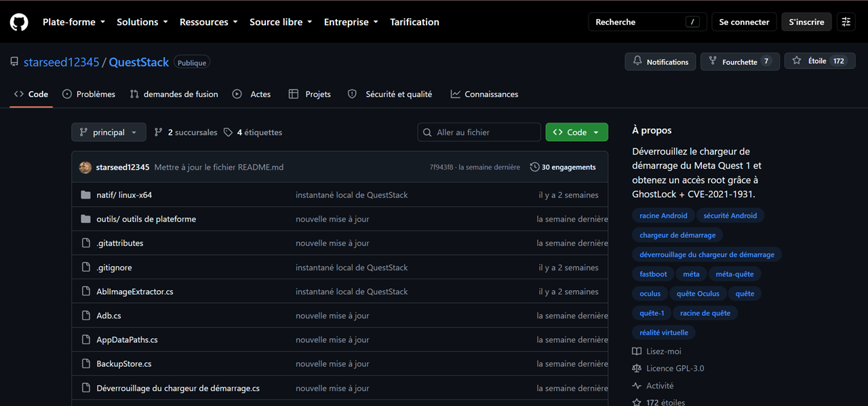The width and height of the screenshot is (868, 406).
Task: Click the star icon beside 172 étoiles
Action: [x=637, y=402]
